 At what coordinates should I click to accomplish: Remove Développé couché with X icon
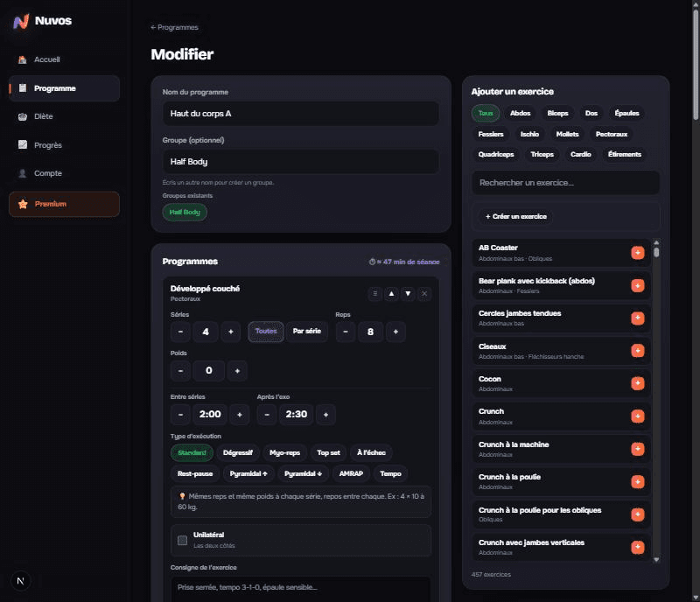click(x=424, y=293)
